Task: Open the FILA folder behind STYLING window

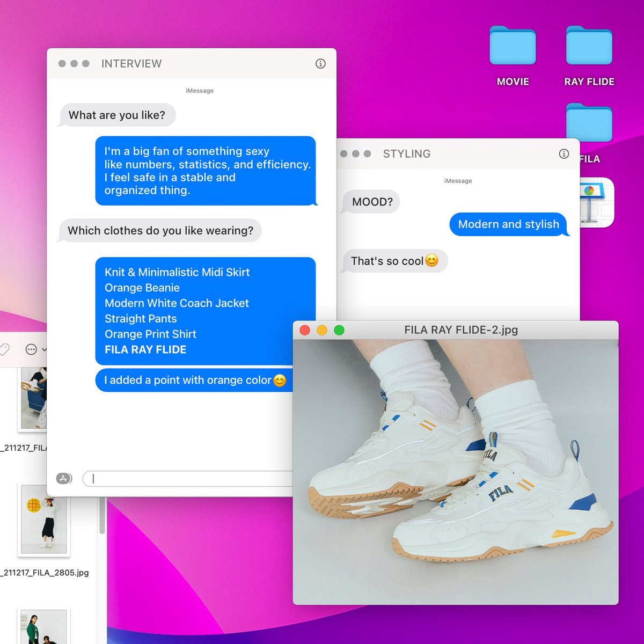Action: pos(589,121)
